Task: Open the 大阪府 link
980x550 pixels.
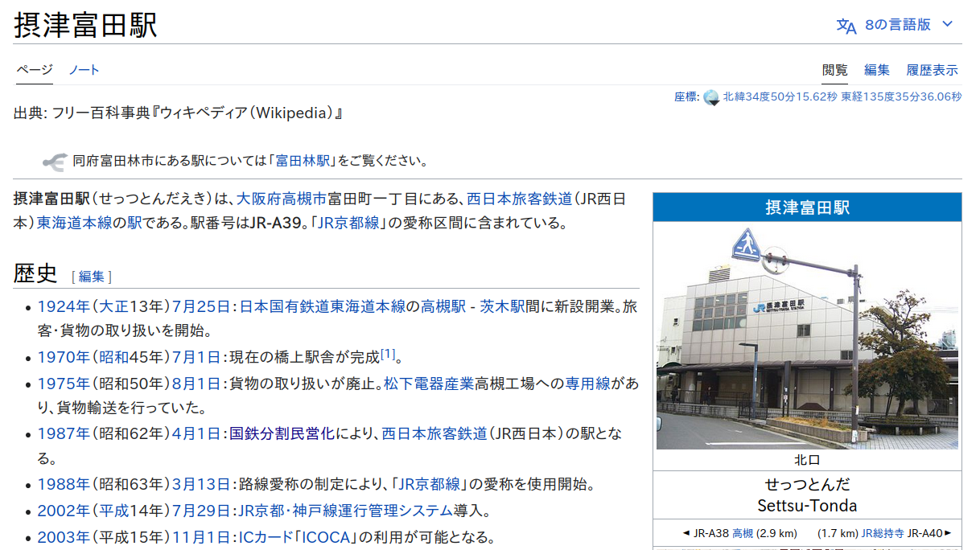Action: tap(258, 199)
